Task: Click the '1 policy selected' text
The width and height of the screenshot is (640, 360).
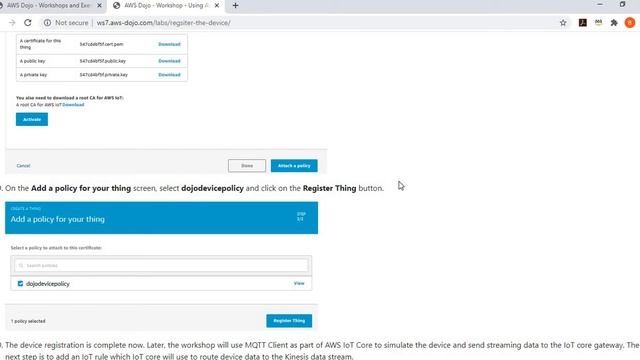Action: tap(28, 321)
